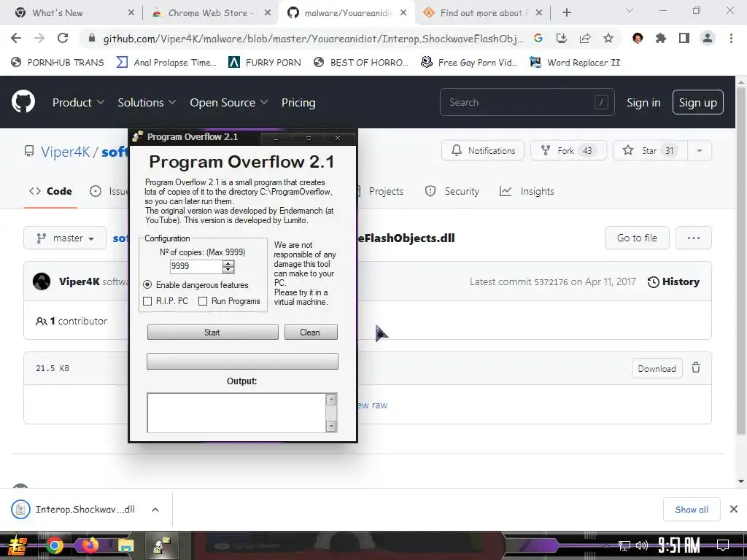Click Program Overflow taskbar icon
Screen dimensions: 747x560
(x=162, y=545)
